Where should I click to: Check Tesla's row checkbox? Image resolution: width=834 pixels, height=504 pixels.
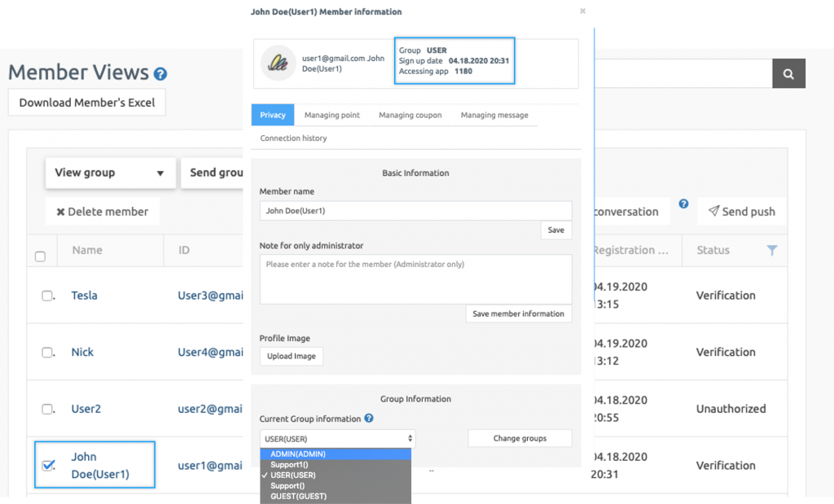(46, 296)
